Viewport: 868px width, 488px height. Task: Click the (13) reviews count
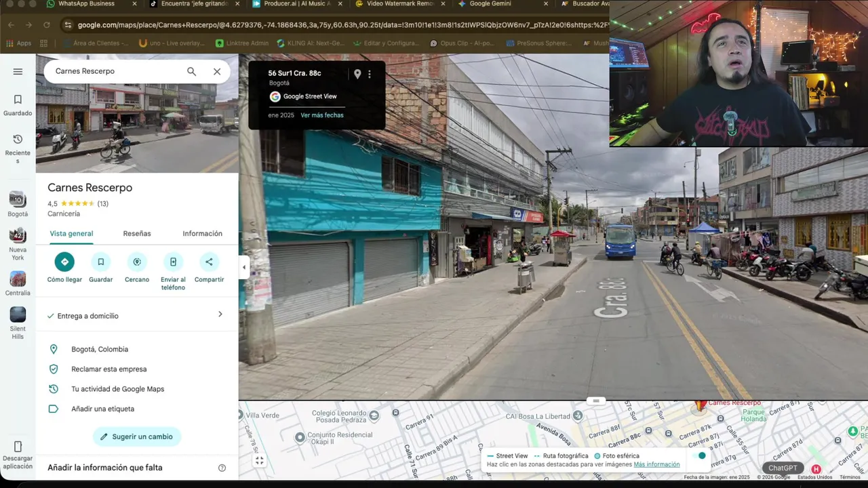click(102, 204)
